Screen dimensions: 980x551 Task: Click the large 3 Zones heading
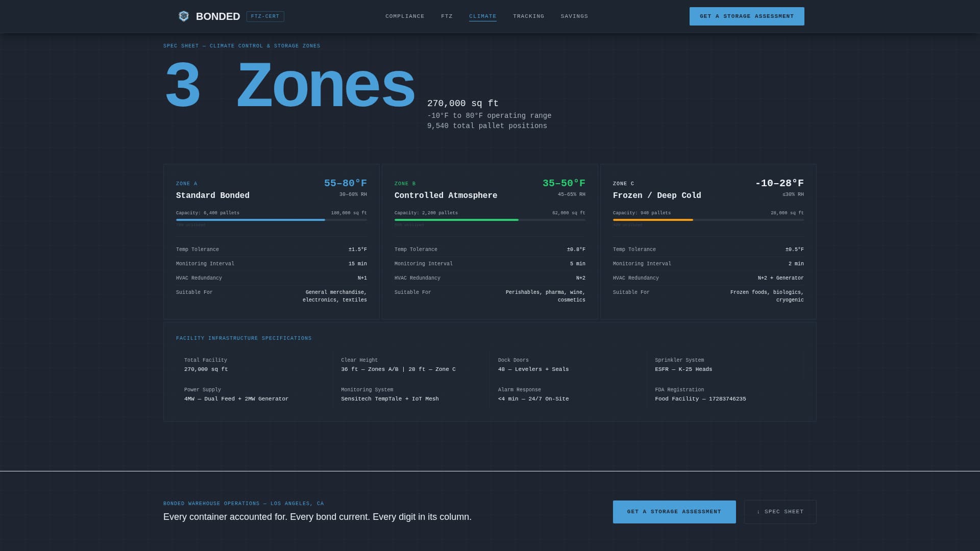288,84
